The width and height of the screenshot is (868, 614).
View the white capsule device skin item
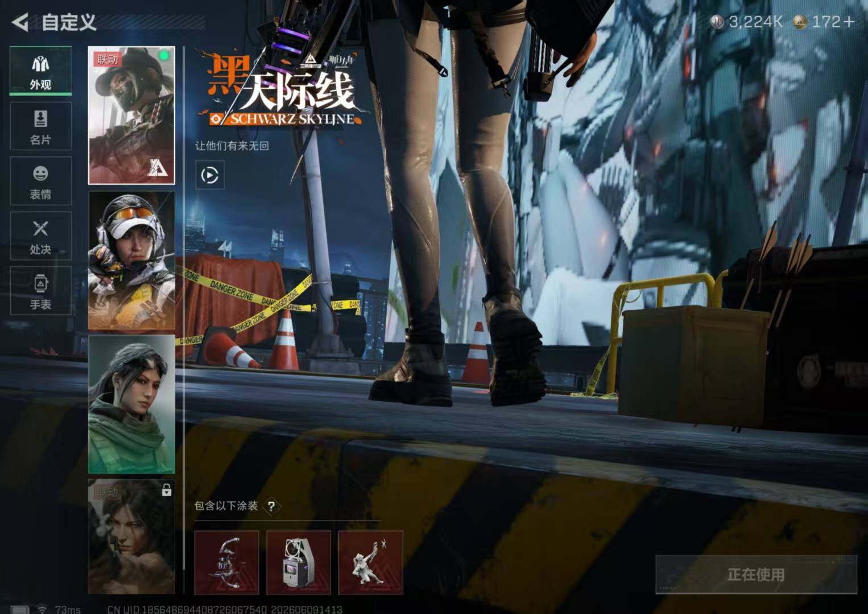299,563
